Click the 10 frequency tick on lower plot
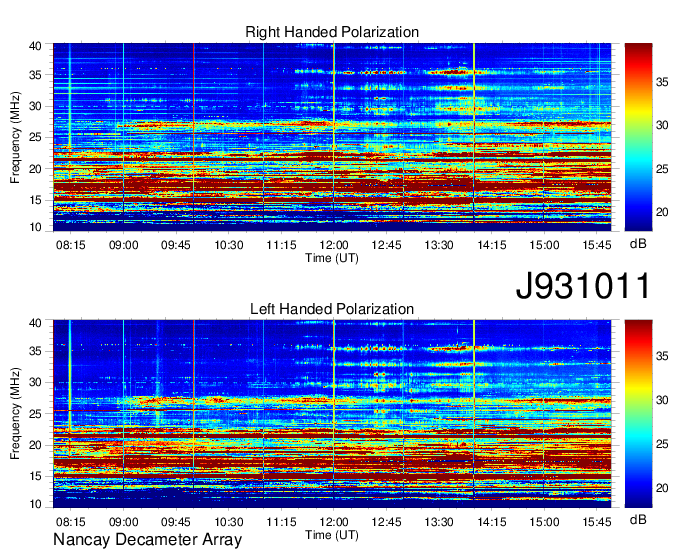This screenshot has height=552, width=680. point(35,504)
